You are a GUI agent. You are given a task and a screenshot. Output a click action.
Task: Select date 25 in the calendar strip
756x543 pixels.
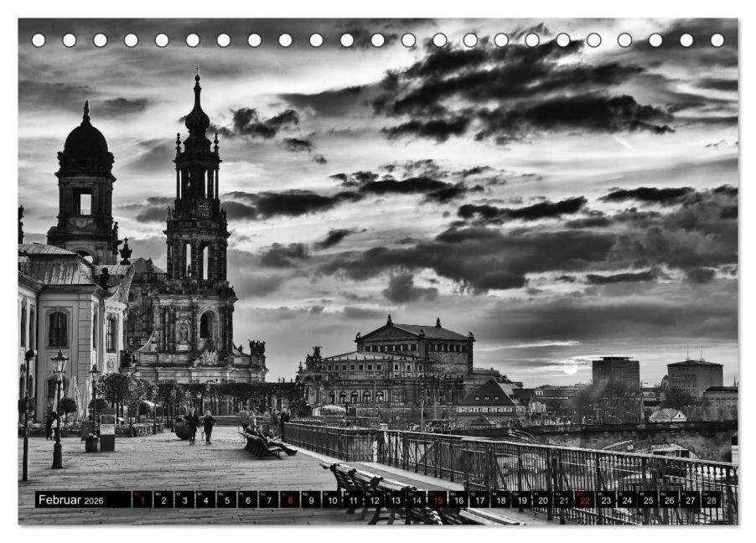(648, 499)
